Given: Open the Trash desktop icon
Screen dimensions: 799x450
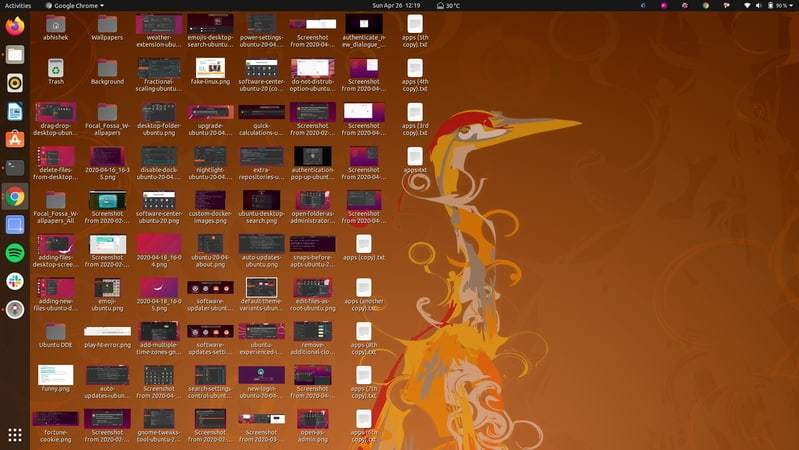Looking at the screenshot, I should [x=56, y=68].
